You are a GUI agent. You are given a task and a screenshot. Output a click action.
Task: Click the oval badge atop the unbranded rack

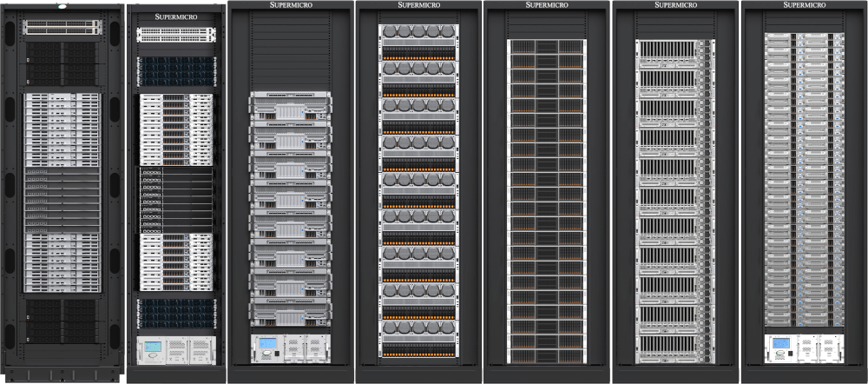click(62, 7)
